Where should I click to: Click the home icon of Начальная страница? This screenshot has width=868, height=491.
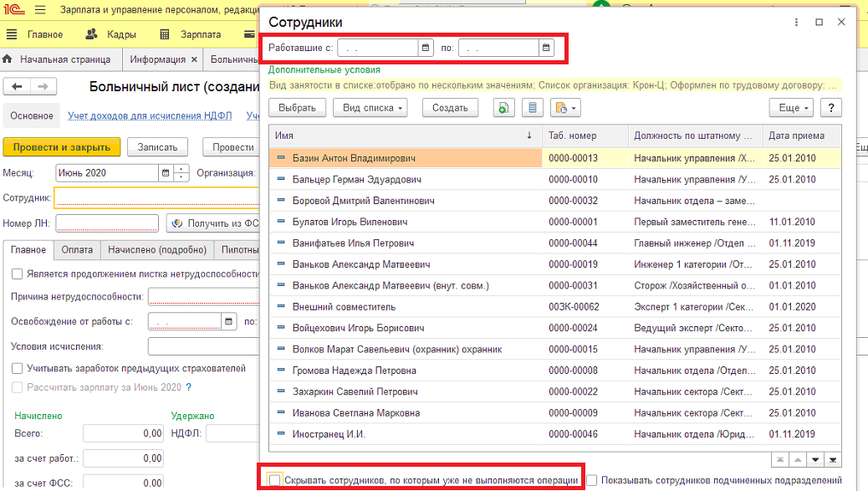click(x=8, y=59)
